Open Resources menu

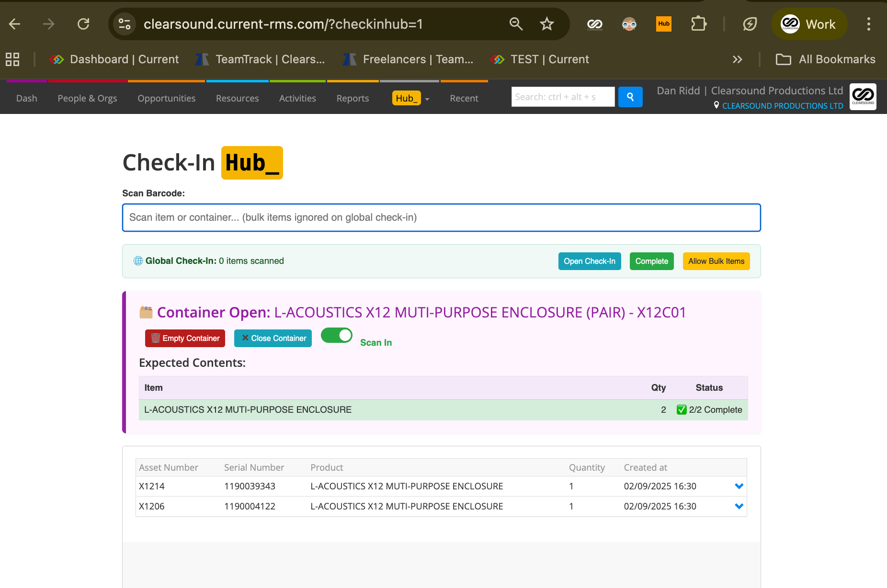pyautogui.click(x=237, y=98)
